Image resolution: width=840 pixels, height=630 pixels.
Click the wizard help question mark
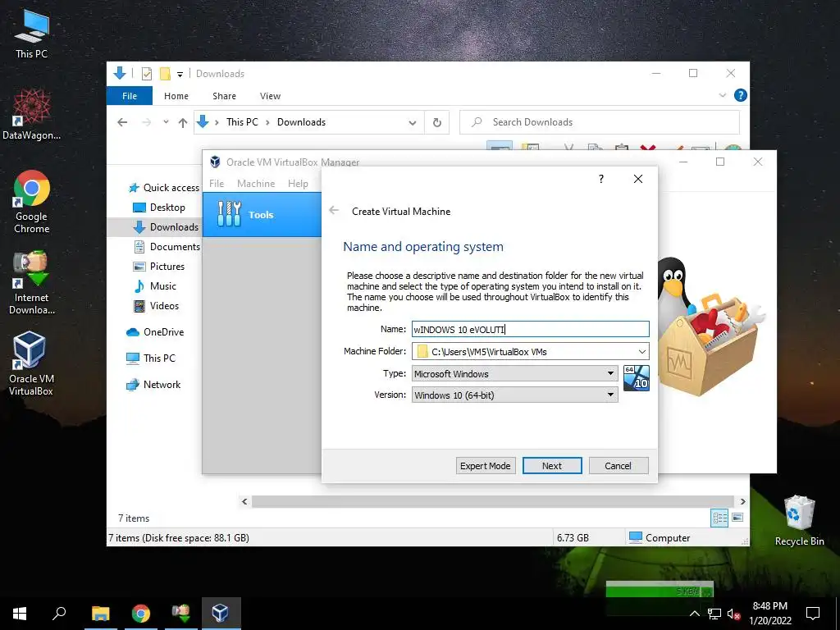coord(601,179)
